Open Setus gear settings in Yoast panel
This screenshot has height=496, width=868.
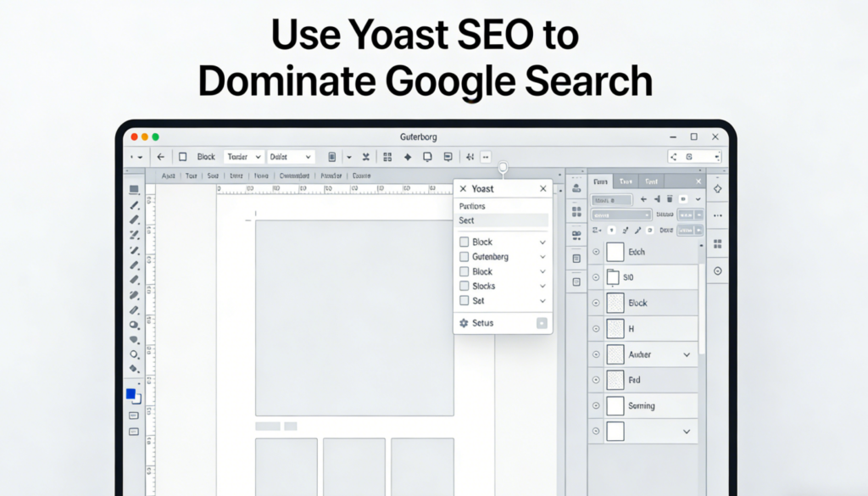pos(464,323)
